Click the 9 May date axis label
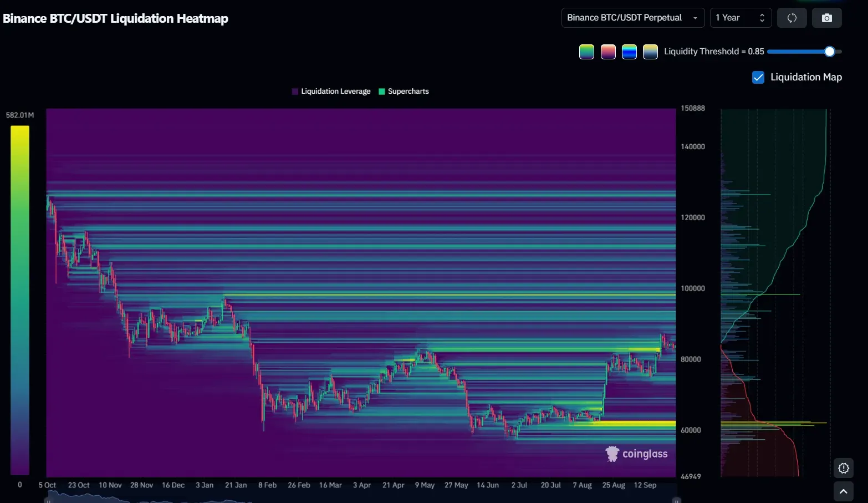The height and width of the screenshot is (503, 868). pos(425,485)
